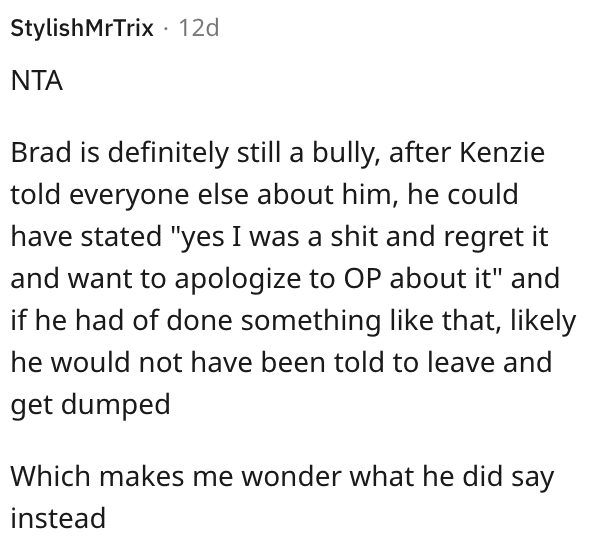The image size is (596, 556).
Task: Click the line 'if he had of done'
Action: [x=293, y=321]
